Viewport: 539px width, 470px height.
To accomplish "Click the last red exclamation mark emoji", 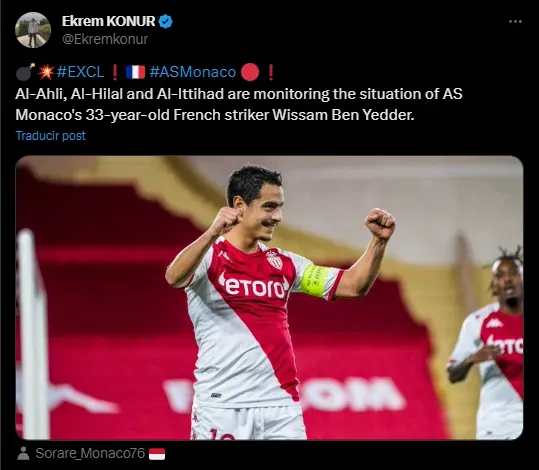I will point(271,72).
